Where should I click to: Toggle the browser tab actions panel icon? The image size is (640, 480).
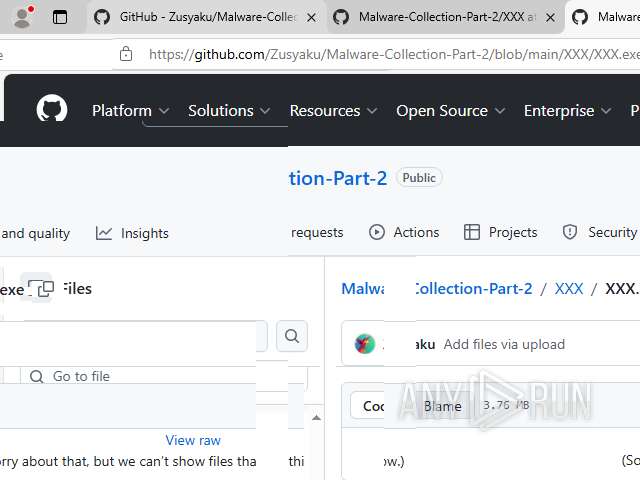tap(60, 18)
